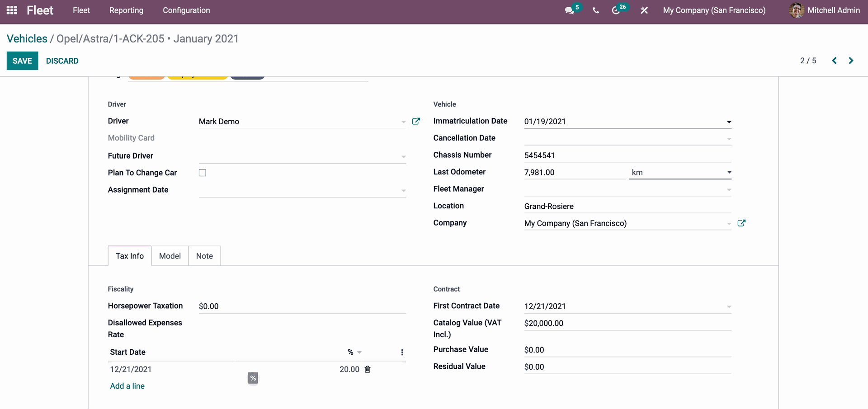Click the 20.00 percentage cell
The image size is (868, 409).
[349, 369]
